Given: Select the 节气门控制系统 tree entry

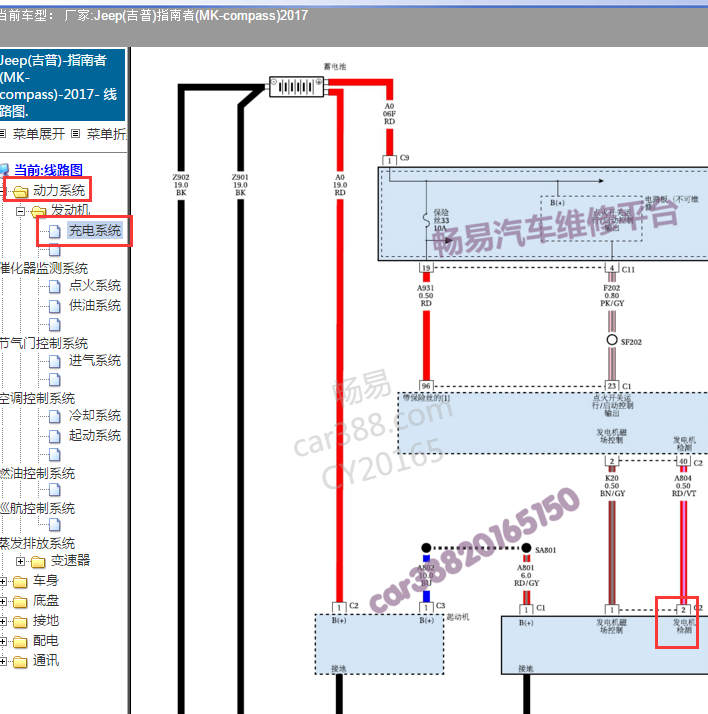Looking at the screenshot, I should [44, 343].
